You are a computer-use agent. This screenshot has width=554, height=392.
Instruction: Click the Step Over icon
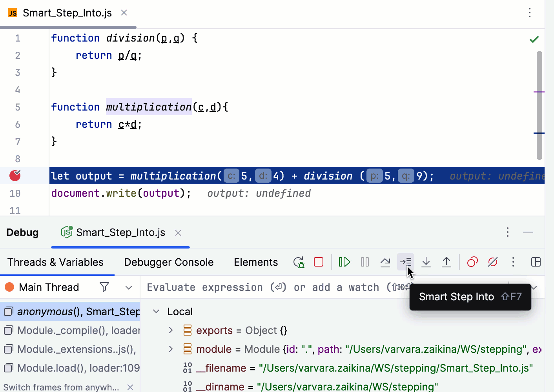(385, 262)
